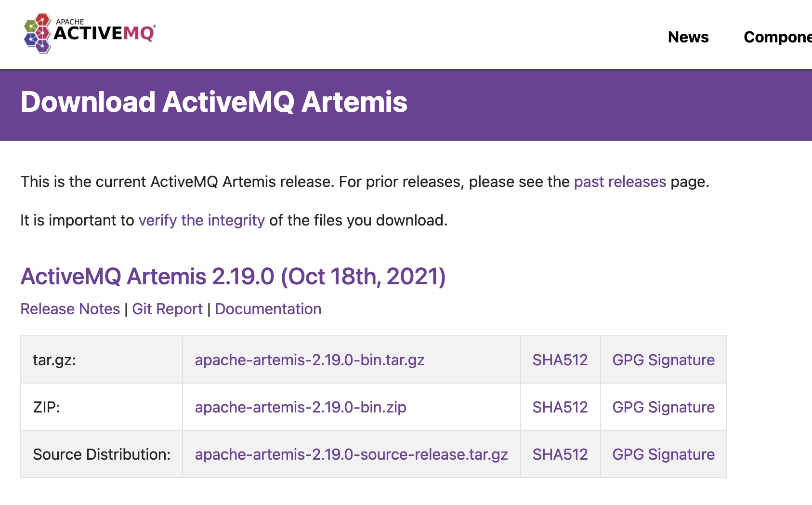Click the Source Distribution row label
The image size is (812, 505).
click(x=102, y=454)
